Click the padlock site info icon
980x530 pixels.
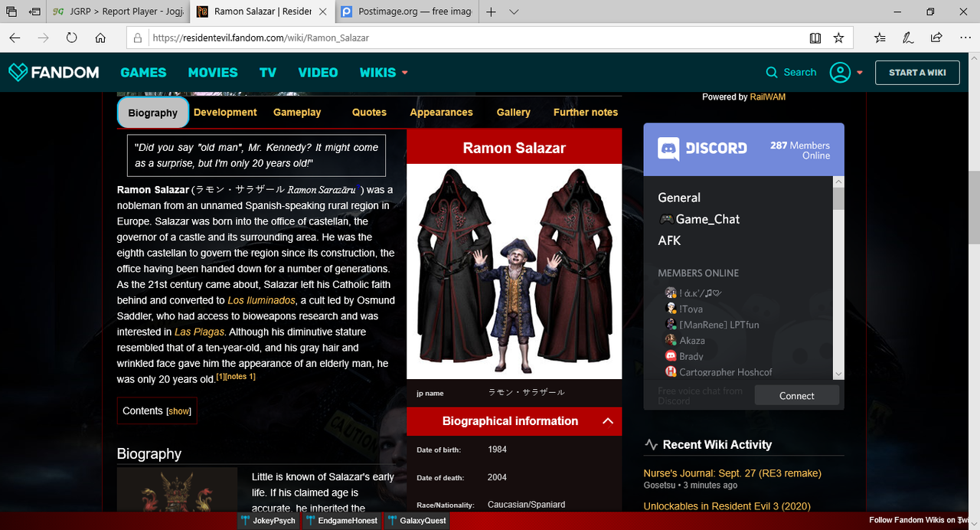click(138, 38)
